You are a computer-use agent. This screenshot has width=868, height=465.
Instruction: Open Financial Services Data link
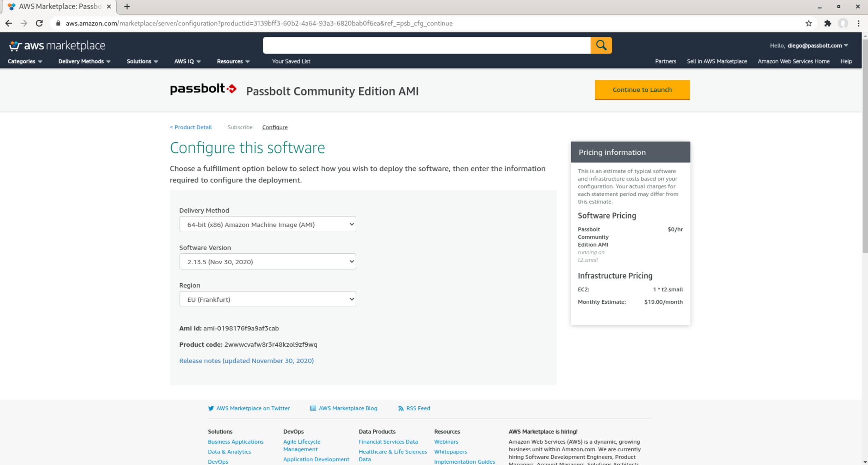point(388,441)
